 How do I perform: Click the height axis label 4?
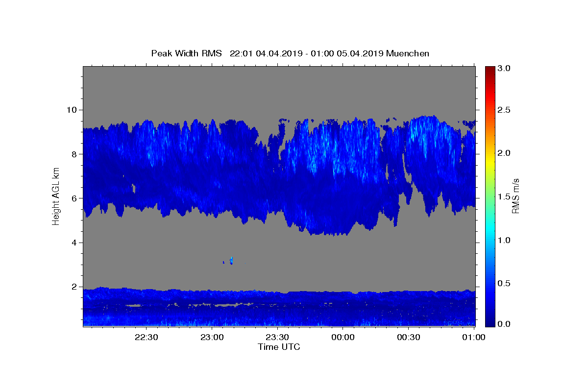click(x=75, y=243)
